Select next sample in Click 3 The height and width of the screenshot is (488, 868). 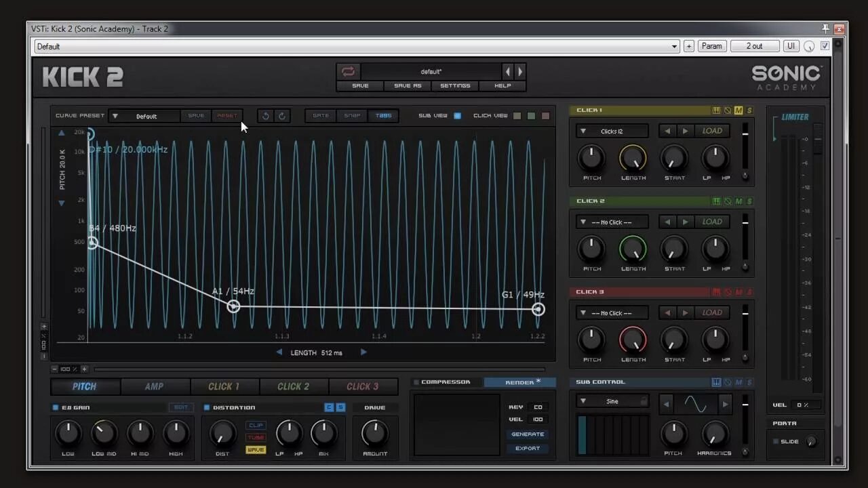(x=685, y=312)
